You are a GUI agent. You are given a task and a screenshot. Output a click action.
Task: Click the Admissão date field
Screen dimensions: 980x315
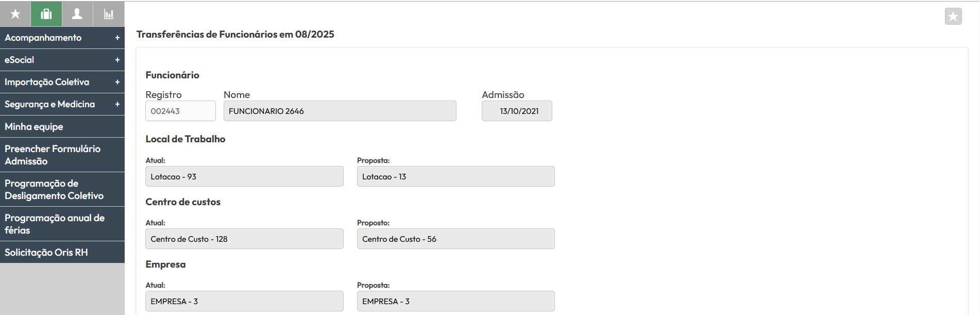coord(517,111)
